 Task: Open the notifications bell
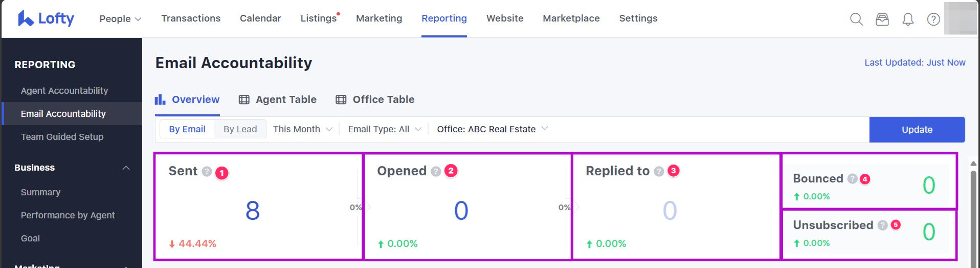coord(908,19)
